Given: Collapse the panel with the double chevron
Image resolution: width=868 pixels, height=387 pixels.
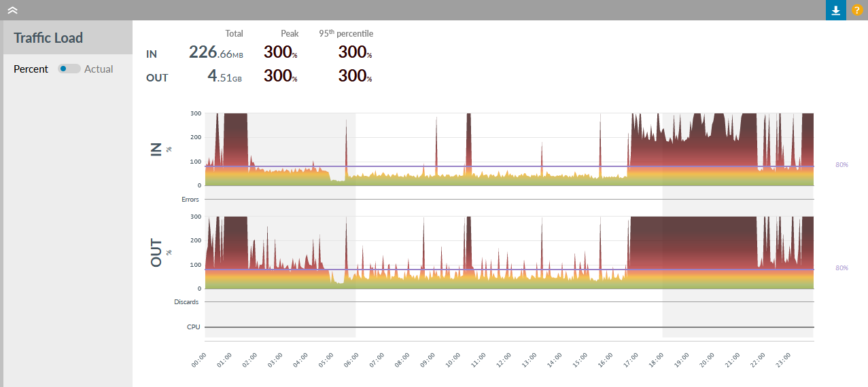Looking at the screenshot, I should coord(12,10).
